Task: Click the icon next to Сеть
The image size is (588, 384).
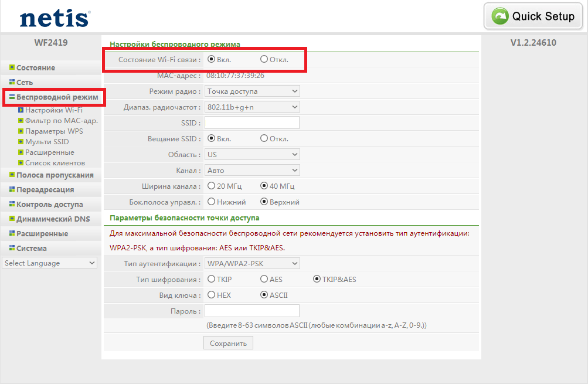Action: pyautogui.click(x=12, y=82)
